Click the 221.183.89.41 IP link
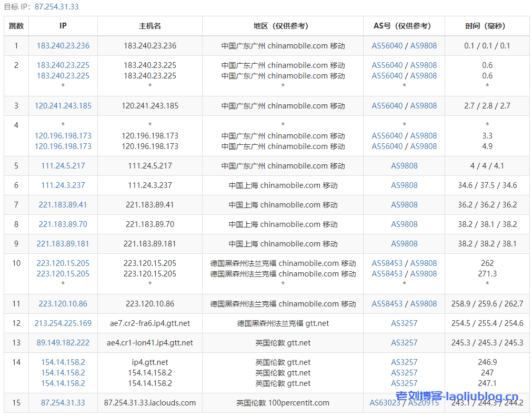The image size is (532, 416). click(x=63, y=205)
